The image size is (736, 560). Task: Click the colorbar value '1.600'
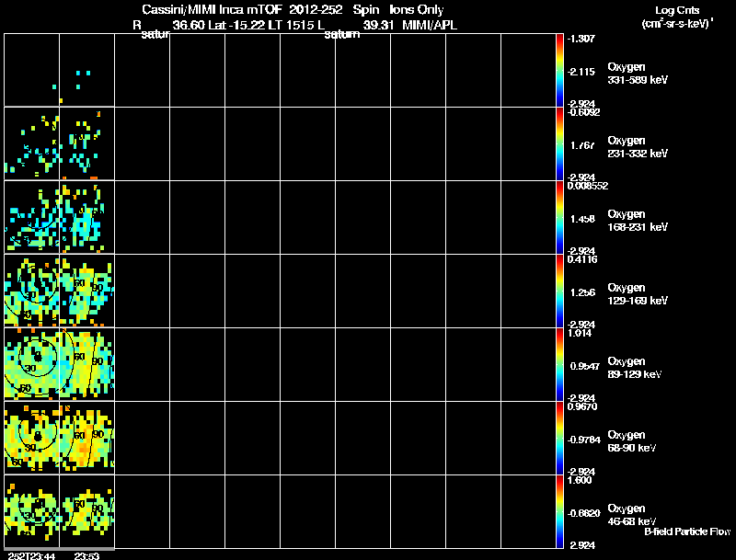(x=580, y=480)
